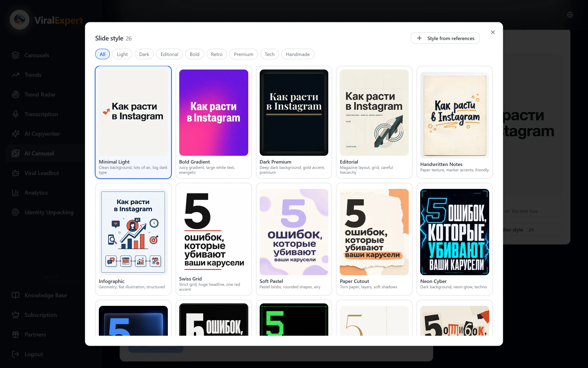The width and height of the screenshot is (588, 368).
Task: Select the Handmade filter chip
Action: (298, 54)
